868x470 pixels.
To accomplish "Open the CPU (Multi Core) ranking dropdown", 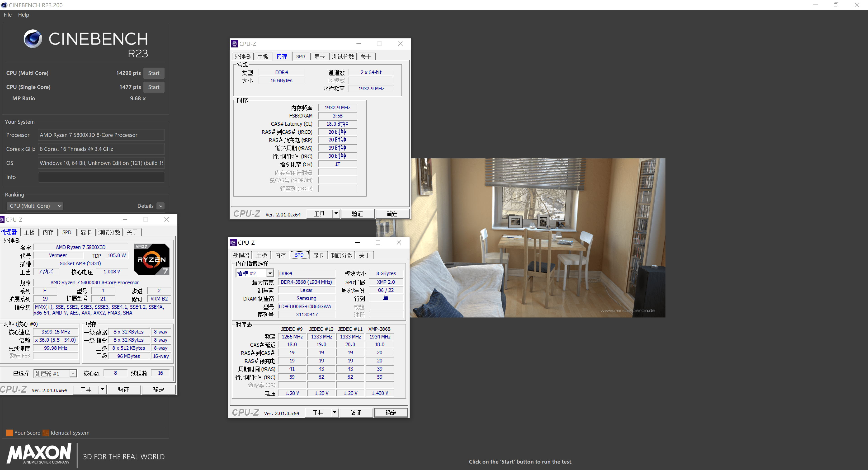I will 35,206.
